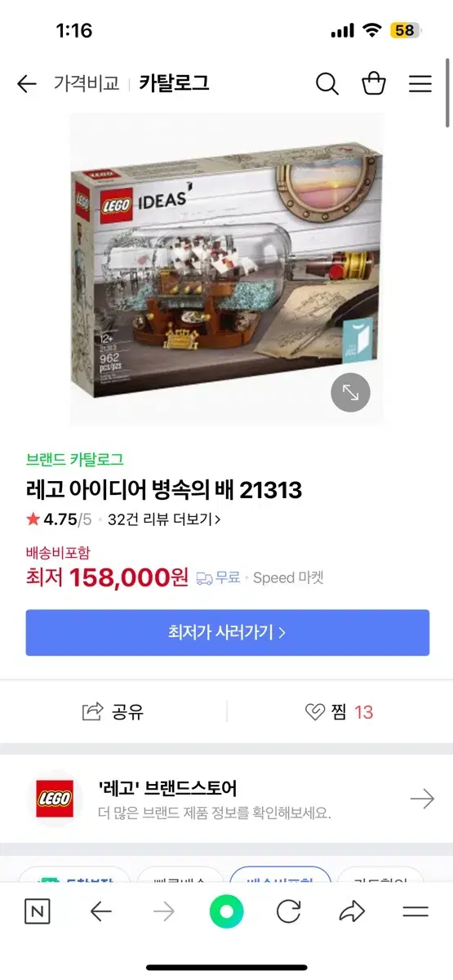Image resolution: width=453 pixels, height=980 pixels.
Task: Tap the Naver N home icon
Action: pyautogui.click(x=37, y=911)
